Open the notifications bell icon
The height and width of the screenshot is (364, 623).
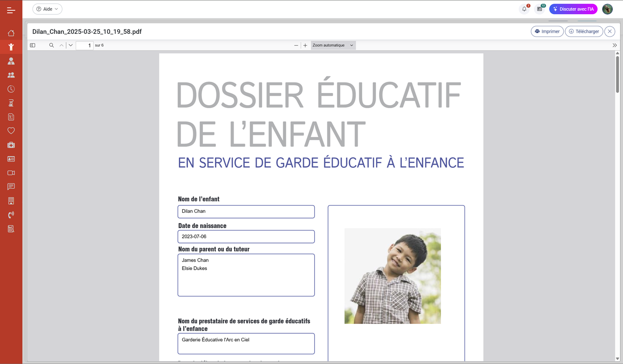click(x=524, y=9)
